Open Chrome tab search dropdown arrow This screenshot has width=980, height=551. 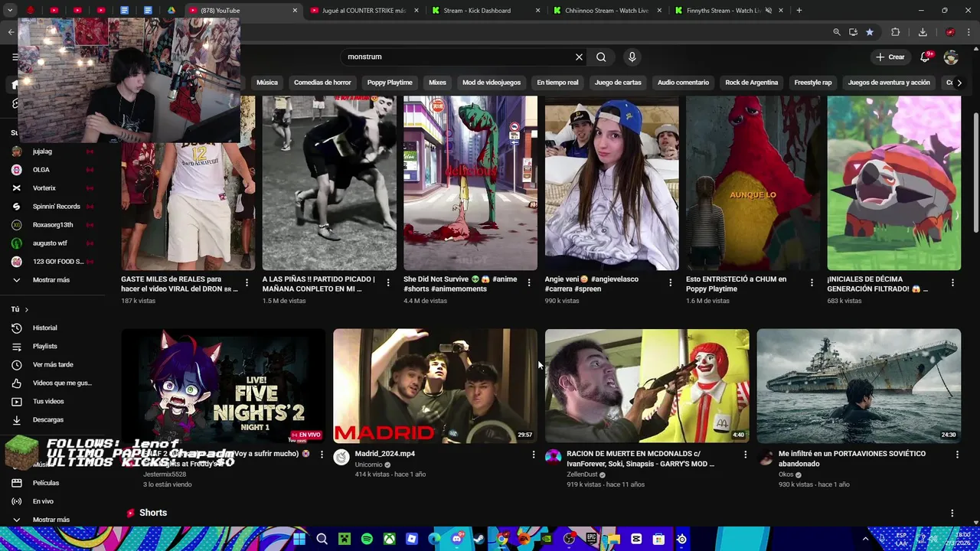click(x=11, y=11)
